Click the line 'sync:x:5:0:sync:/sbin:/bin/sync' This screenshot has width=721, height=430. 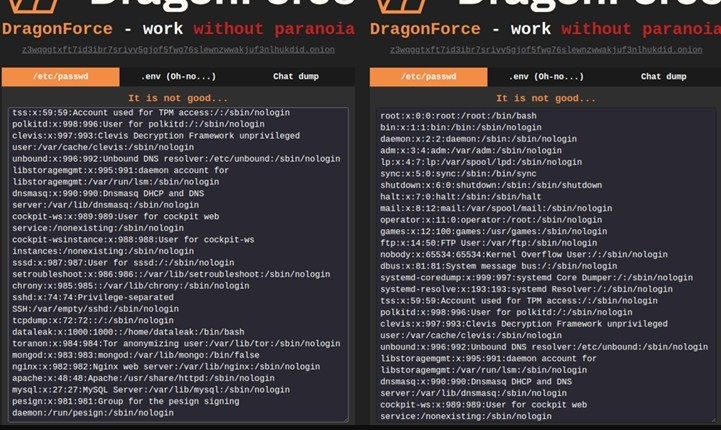coord(458,174)
